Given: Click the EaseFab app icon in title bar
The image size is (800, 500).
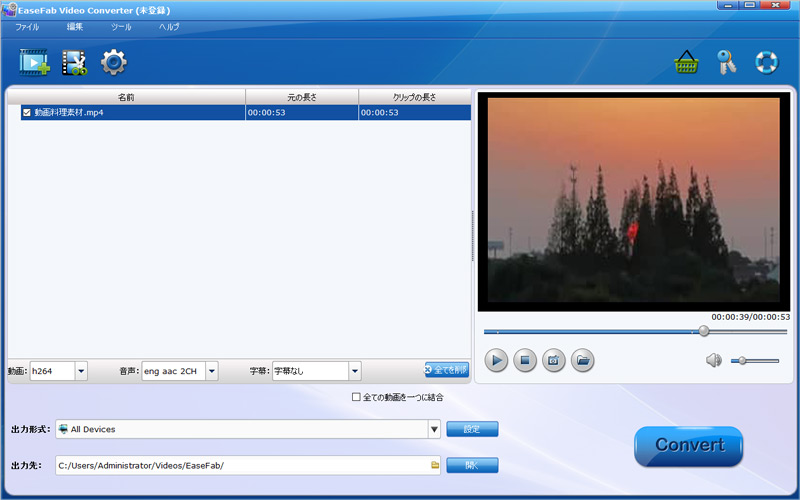Looking at the screenshot, I should click(x=9, y=10).
